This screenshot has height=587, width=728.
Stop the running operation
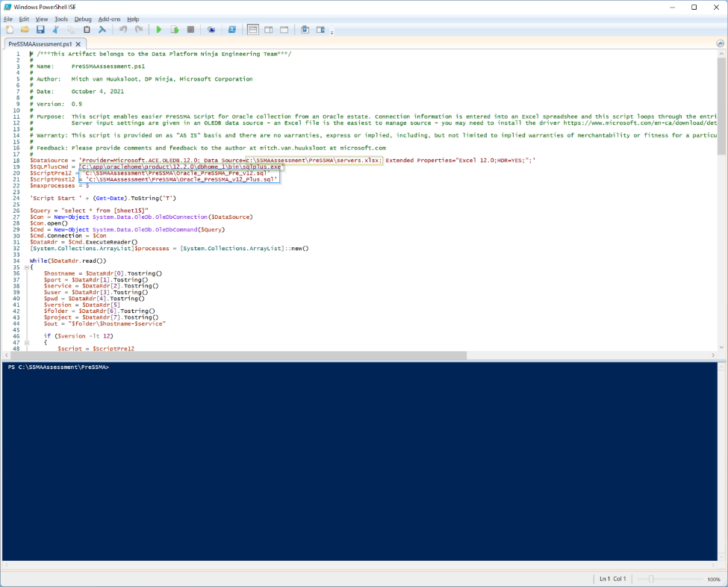[x=190, y=30]
